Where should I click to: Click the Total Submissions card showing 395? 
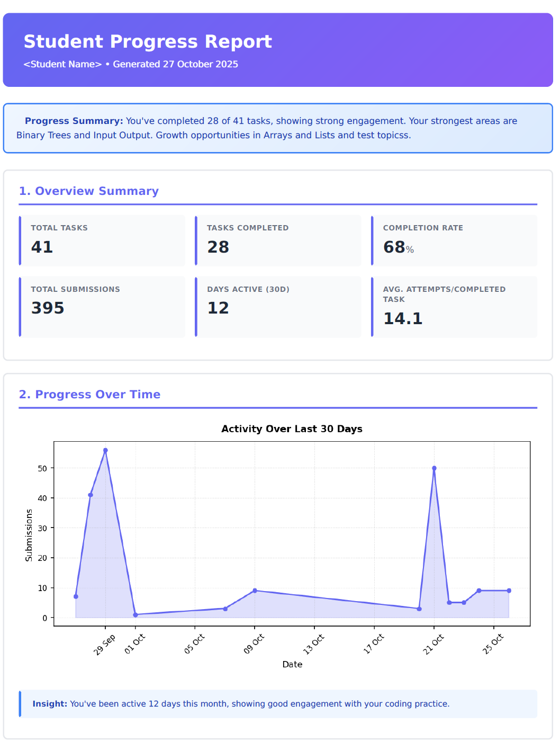[x=102, y=307]
